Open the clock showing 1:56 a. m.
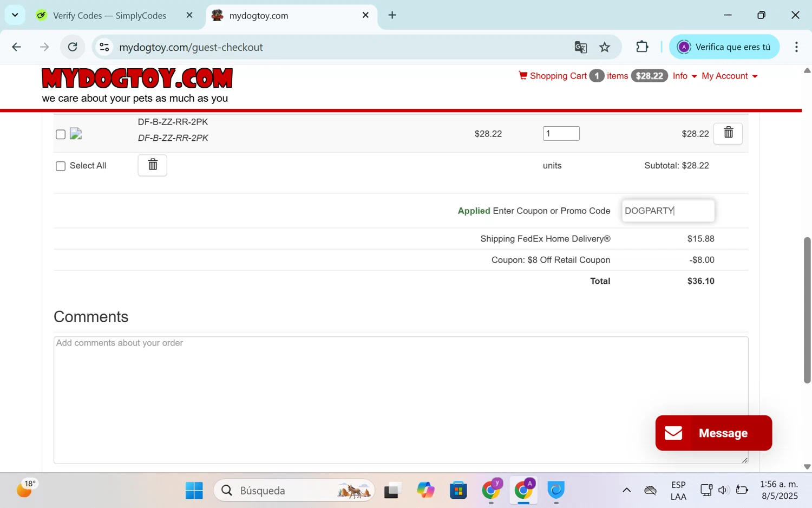The width and height of the screenshot is (812, 508). [779, 490]
